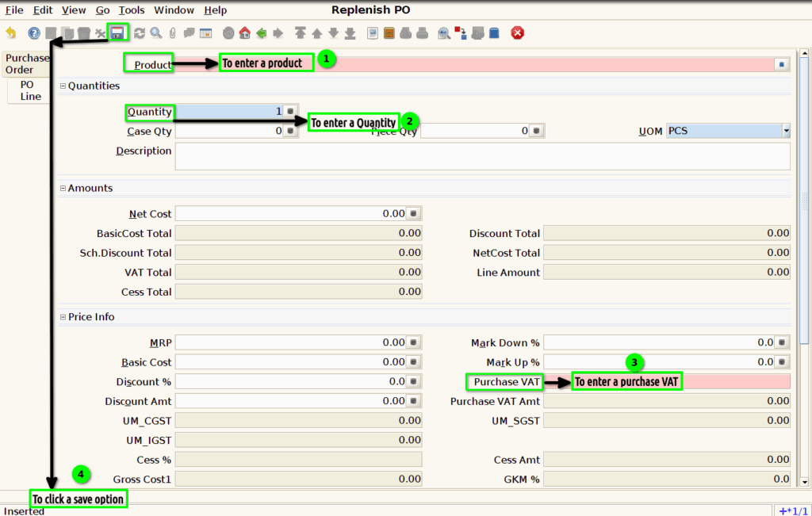Open the Go menu
This screenshot has width=812, height=516.
102,10
